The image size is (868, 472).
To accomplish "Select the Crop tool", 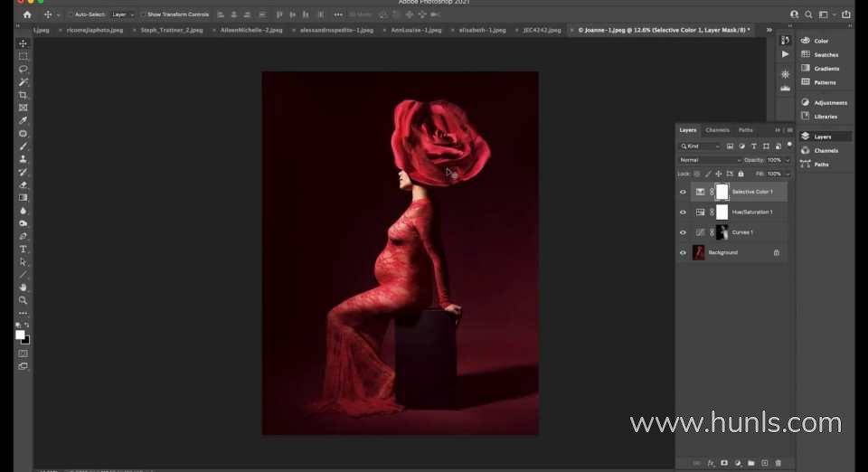I will [23, 95].
